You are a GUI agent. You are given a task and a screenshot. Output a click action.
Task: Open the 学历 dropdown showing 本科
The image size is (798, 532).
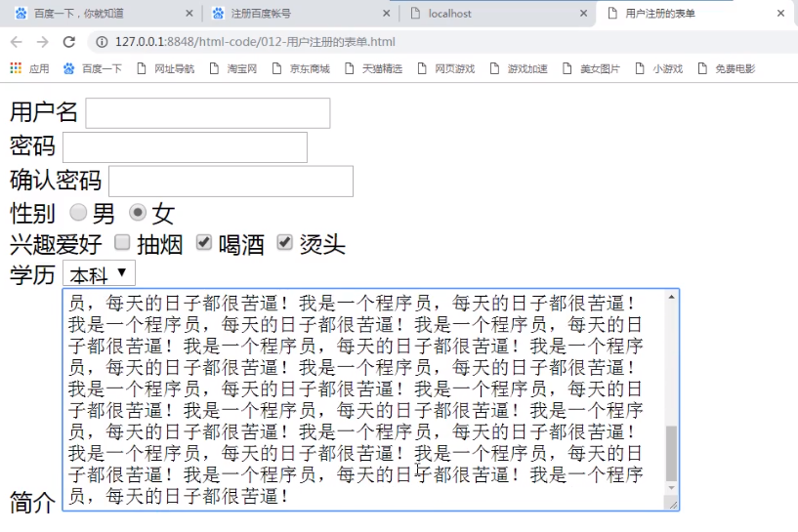99,273
